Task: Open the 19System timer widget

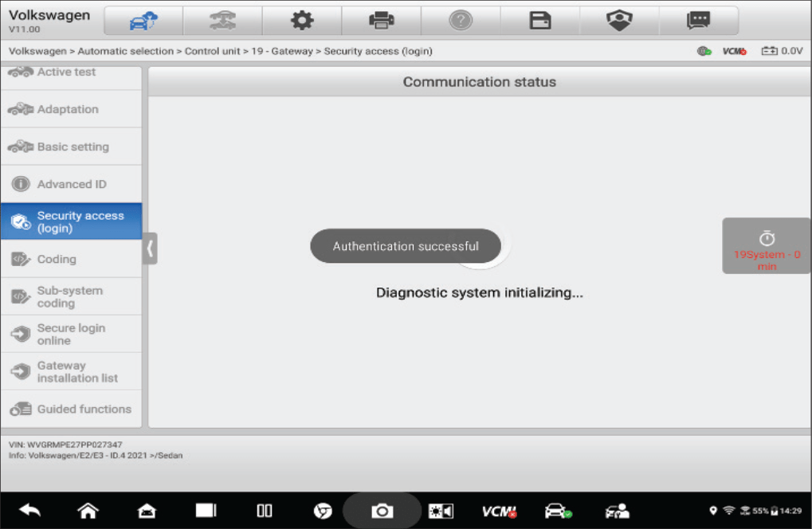Action: coord(767,246)
